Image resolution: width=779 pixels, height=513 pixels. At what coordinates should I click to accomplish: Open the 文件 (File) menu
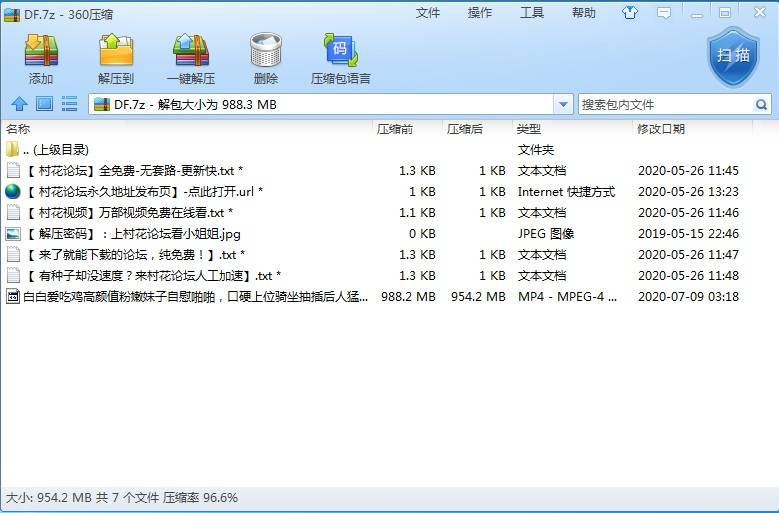(x=428, y=13)
